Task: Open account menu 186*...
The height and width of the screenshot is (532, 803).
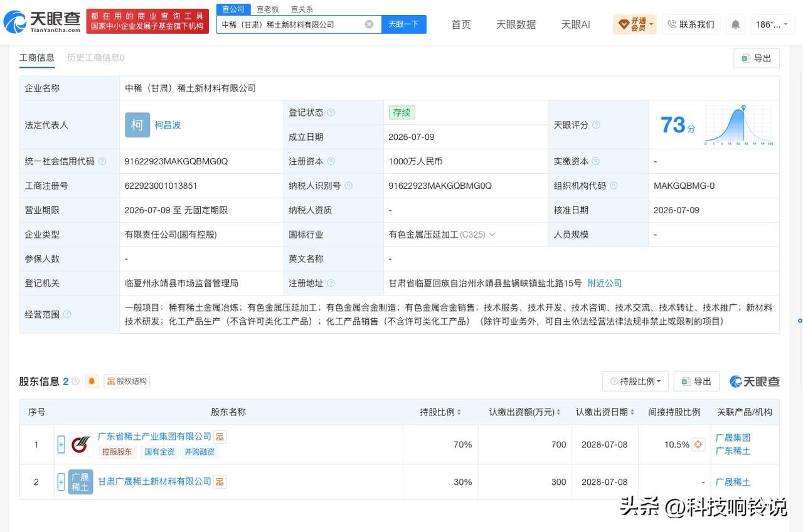Action: pos(772,24)
